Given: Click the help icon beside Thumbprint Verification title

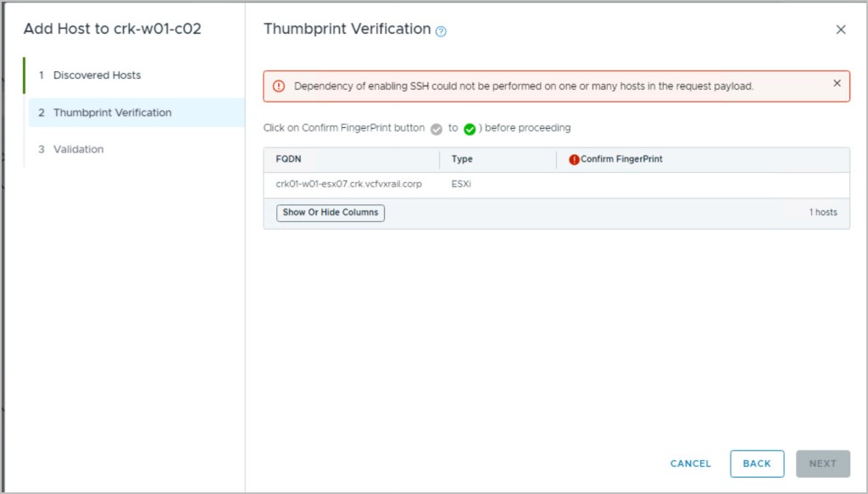Looking at the screenshot, I should point(441,31).
